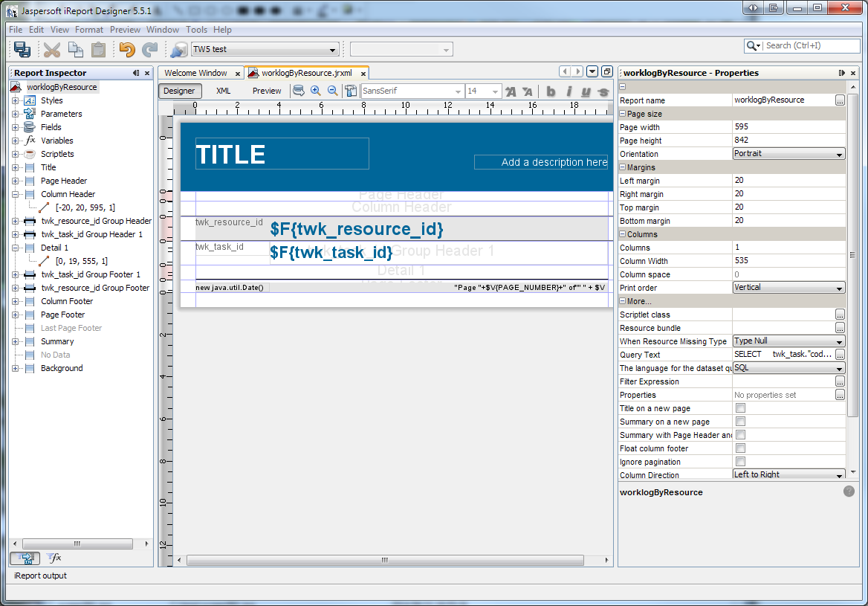Screen dimensions: 868x606
Task: Switch to the Welcome Window tab
Action: click(195, 73)
